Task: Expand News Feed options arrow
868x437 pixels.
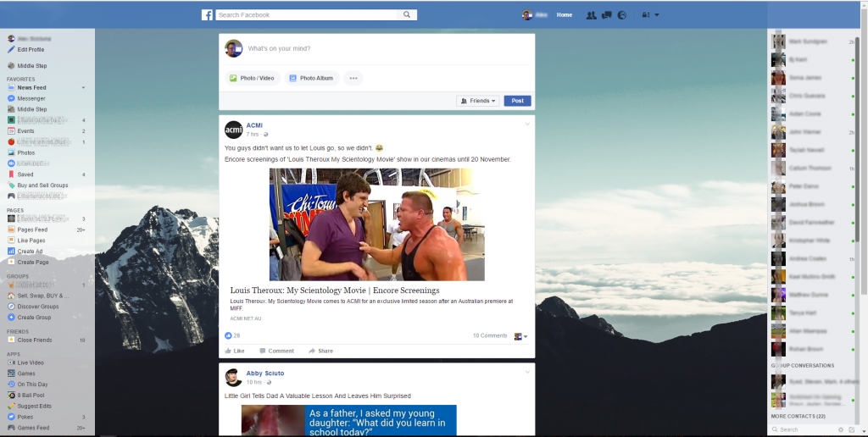Action: click(x=84, y=87)
